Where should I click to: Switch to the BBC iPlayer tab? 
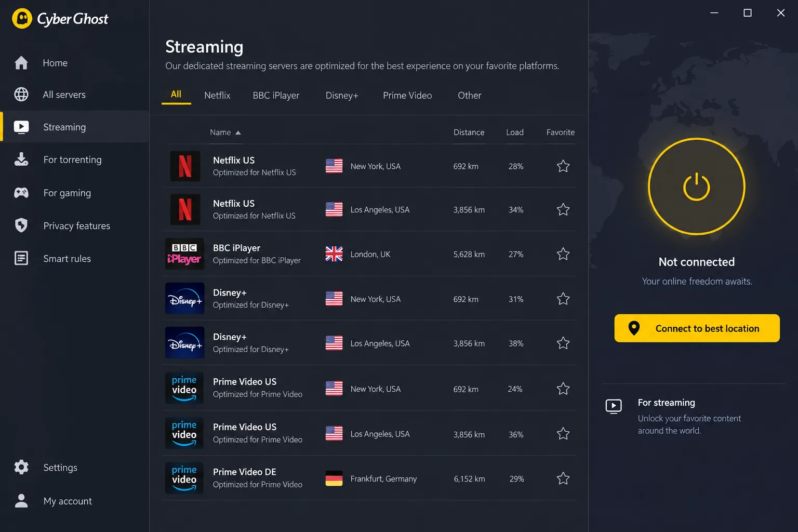pyautogui.click(x=276, y=96)
